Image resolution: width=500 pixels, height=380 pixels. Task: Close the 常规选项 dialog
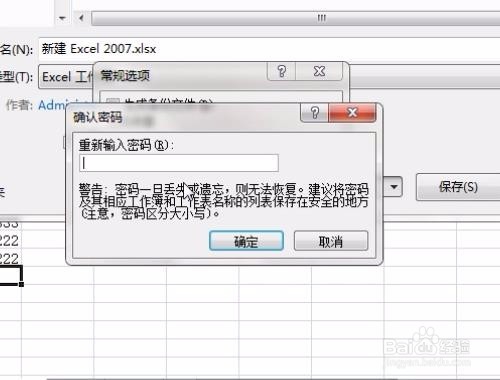pyautogui.click(x=319, y=71)
